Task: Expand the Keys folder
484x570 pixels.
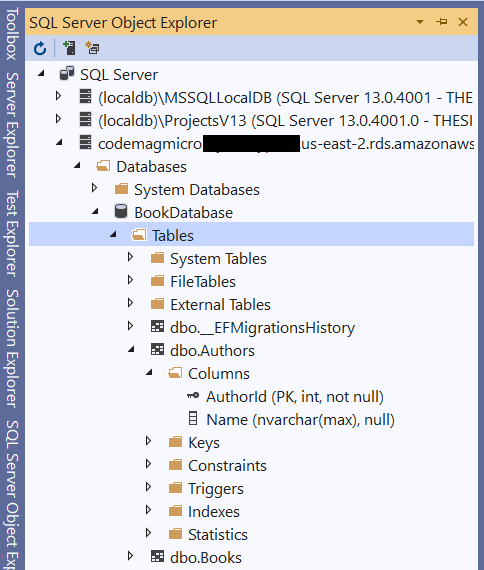Action: (x=148, y=441)
